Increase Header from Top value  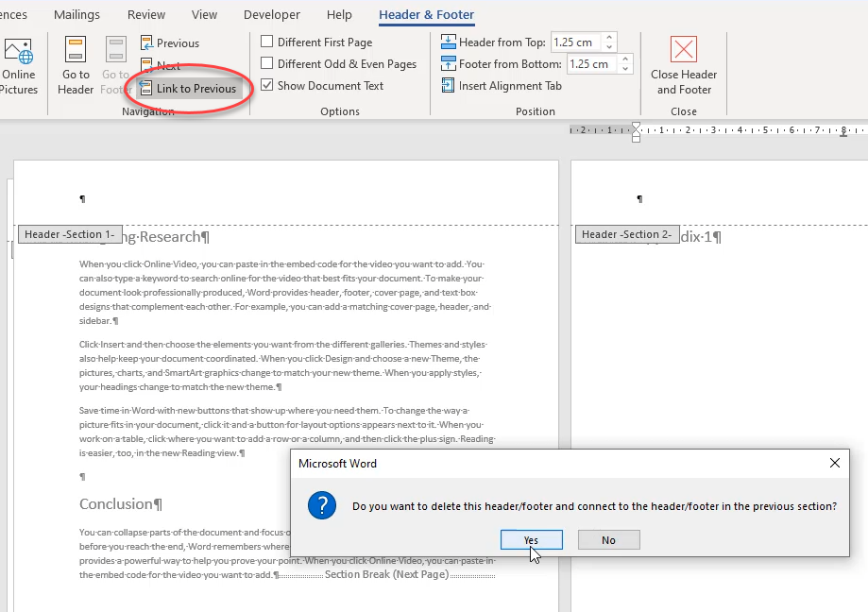pos(609,38)
